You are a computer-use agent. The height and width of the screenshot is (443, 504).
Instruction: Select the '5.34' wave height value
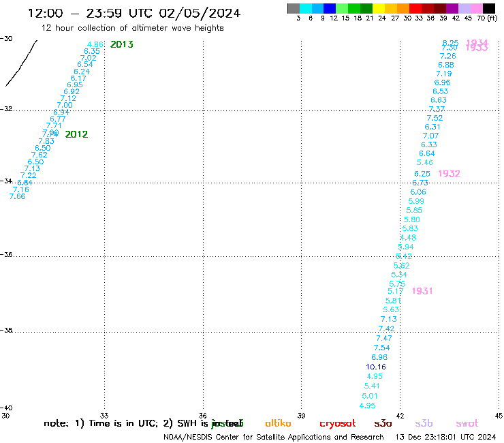click(x=399, y=275)
